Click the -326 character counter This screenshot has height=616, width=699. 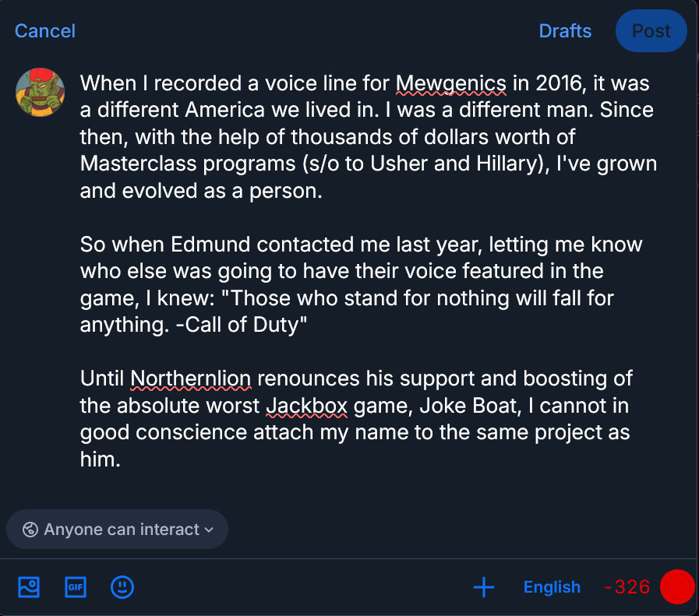tap(627, 587)
